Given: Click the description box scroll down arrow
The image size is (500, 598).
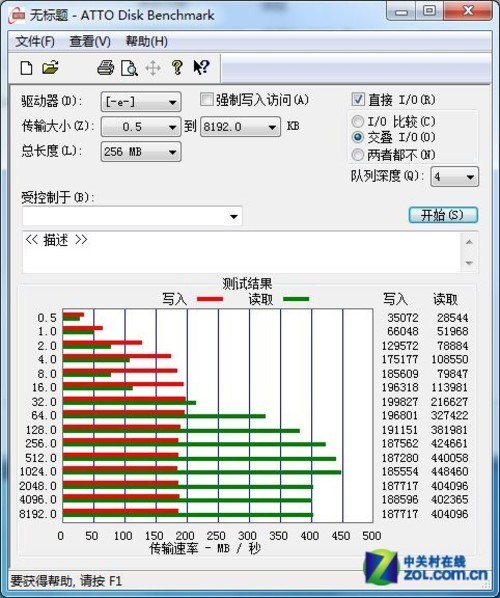Looking at the screenshot, I should tap(469, 263).
